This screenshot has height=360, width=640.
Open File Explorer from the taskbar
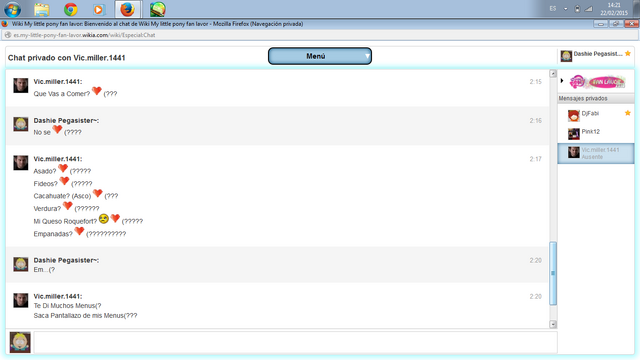pos(42,9)
